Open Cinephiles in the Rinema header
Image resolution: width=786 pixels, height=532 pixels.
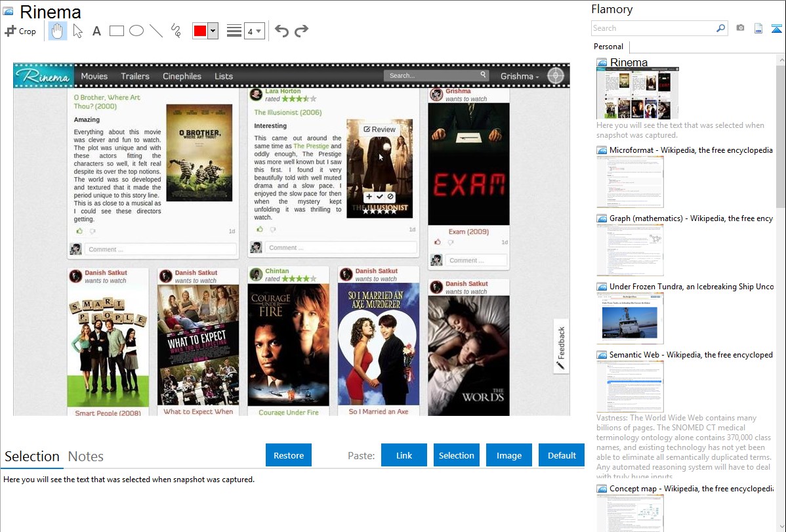[x=182, y=76]
